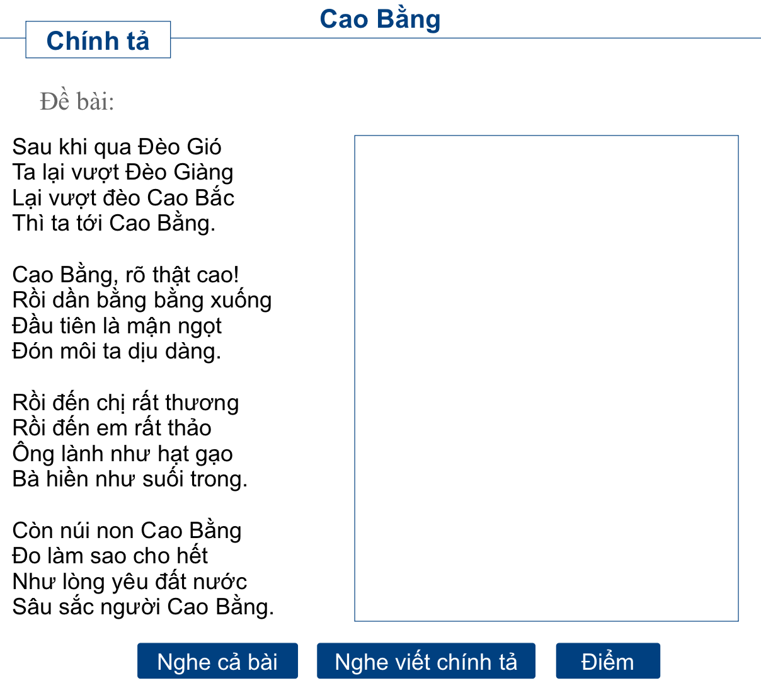Click the line Thì ta tới Cao Bằng

(114, 223)
